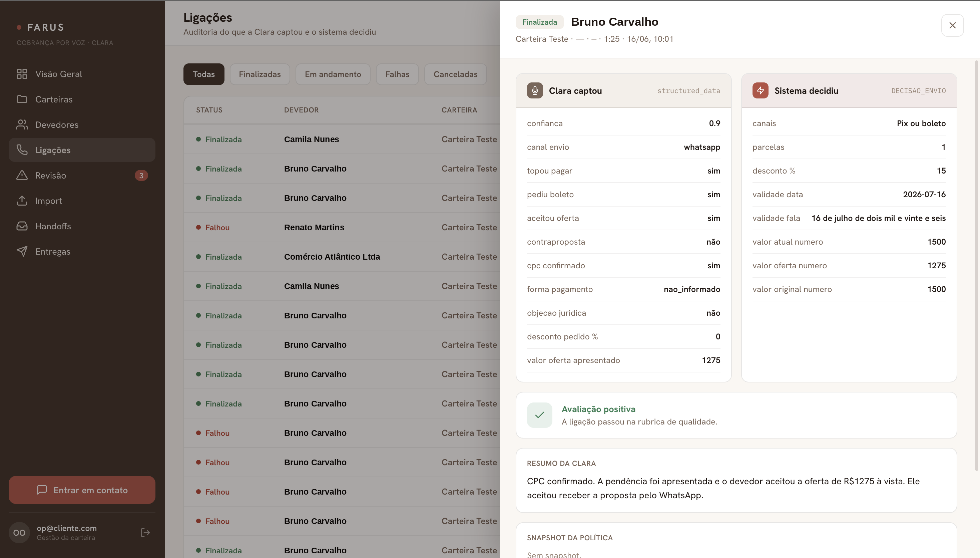
Task: Open the Carteiras folder icon
Action: [22, 99]
